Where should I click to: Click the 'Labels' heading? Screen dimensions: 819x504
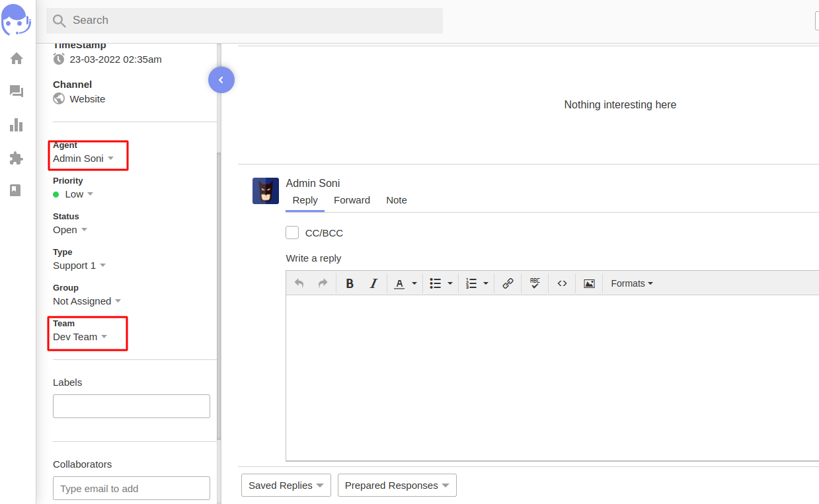click(67, 382)
